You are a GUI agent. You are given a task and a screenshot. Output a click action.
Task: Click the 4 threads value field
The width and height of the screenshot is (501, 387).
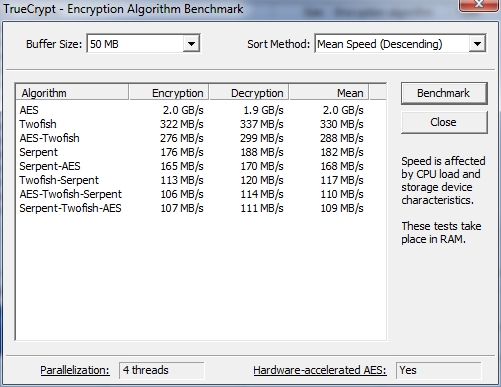click(x=161, y=370)
